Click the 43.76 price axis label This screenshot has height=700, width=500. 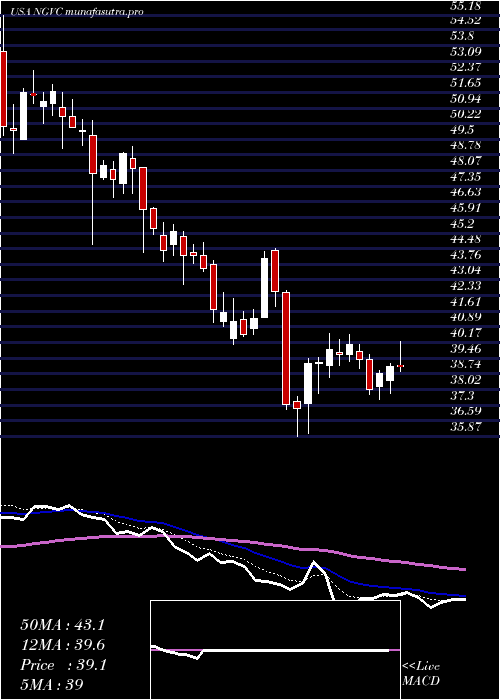tap(465, 254)
